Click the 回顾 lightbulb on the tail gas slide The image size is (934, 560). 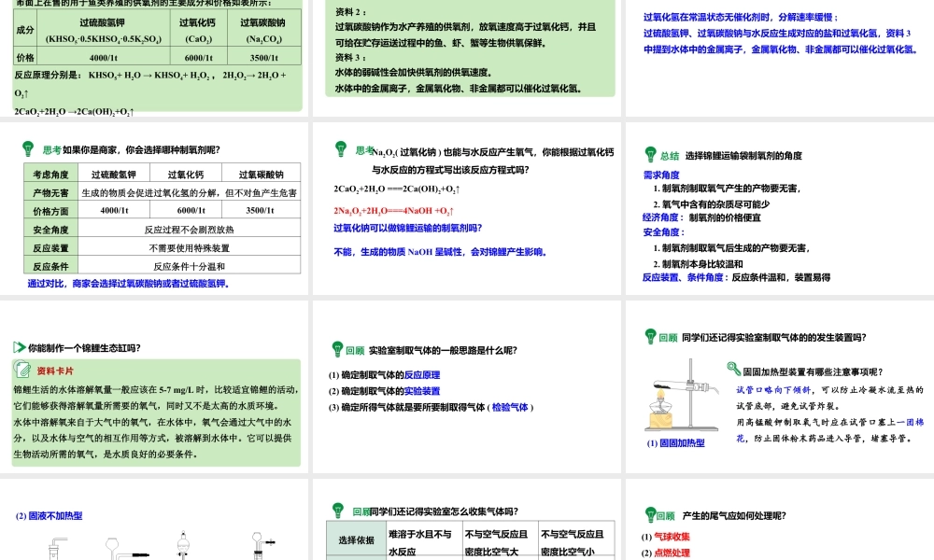click(x=650, y=512)
